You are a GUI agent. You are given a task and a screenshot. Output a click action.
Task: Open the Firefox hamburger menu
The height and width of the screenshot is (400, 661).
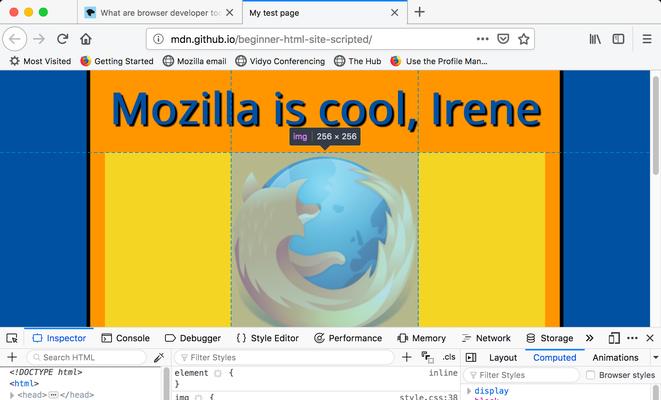point(647,39)
